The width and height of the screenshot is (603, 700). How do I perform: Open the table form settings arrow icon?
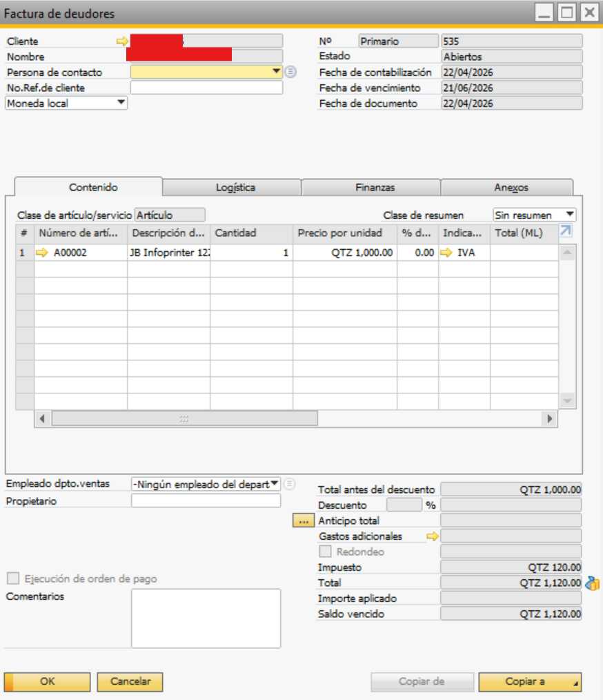[565, 231]
